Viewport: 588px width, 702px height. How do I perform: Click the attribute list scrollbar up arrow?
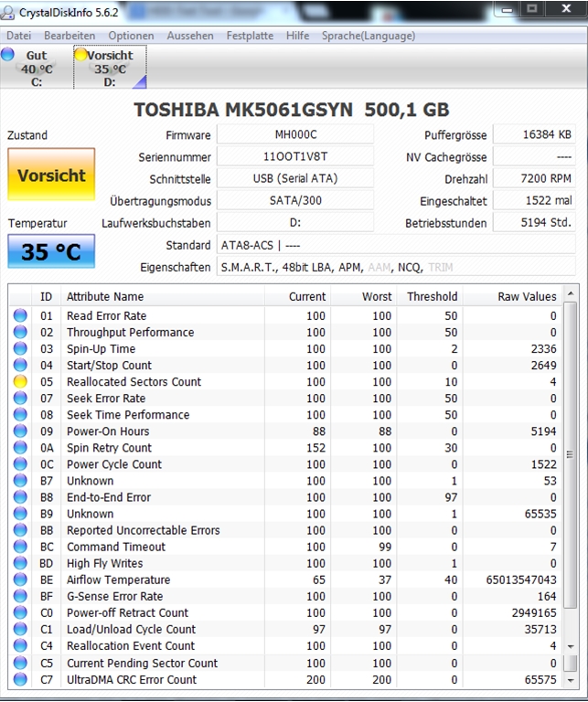[x=570, y=293]
